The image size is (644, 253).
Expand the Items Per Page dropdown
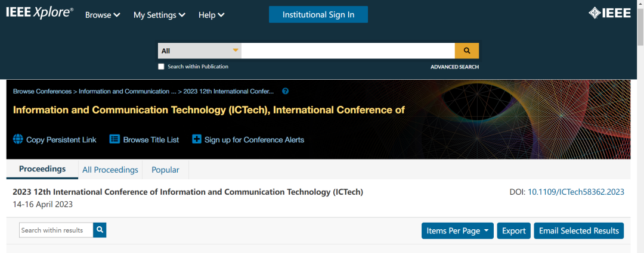pyautogui.click(x=457, y=231)
